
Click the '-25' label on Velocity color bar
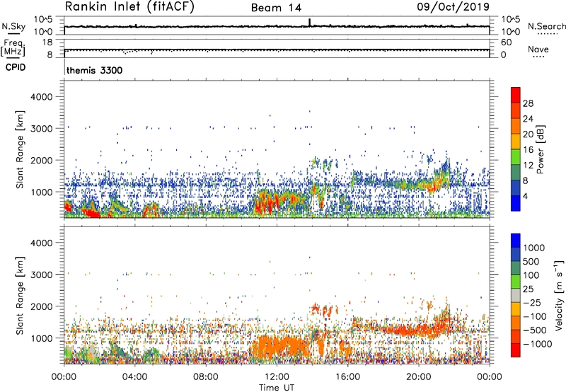(532, 303)
